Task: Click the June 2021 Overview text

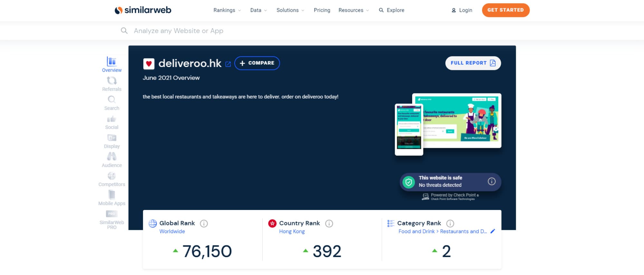Action: pyautogui.click(x=171, y=78)
